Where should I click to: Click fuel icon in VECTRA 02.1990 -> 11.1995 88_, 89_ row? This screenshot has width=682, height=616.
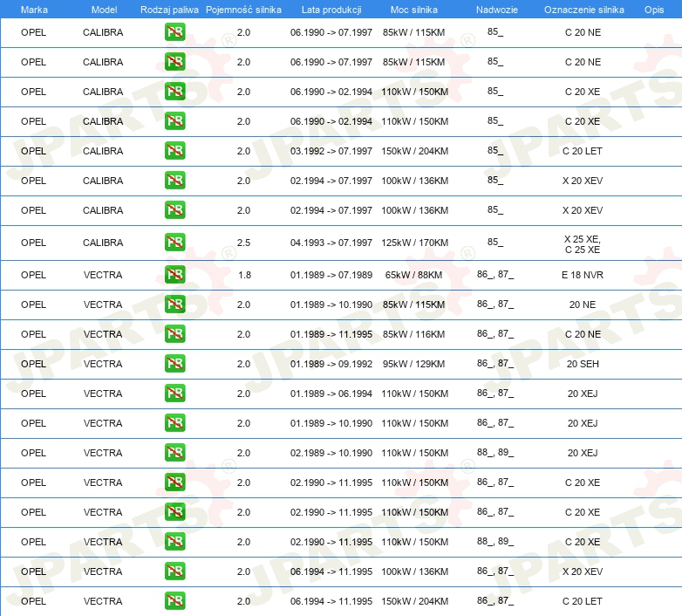174,541
